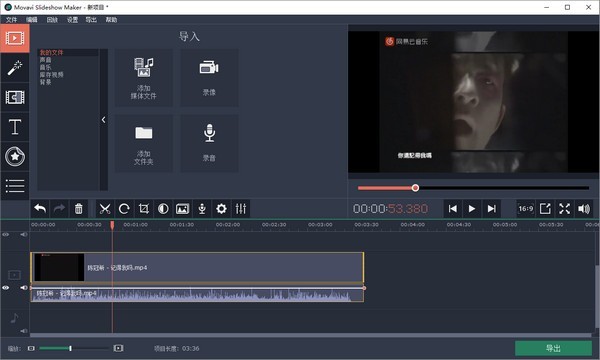Click the Add Media Files tile (添加媒体文件)
Image resolution: width=600 pixels, height=360 pixels.
(x=143, y=78)
